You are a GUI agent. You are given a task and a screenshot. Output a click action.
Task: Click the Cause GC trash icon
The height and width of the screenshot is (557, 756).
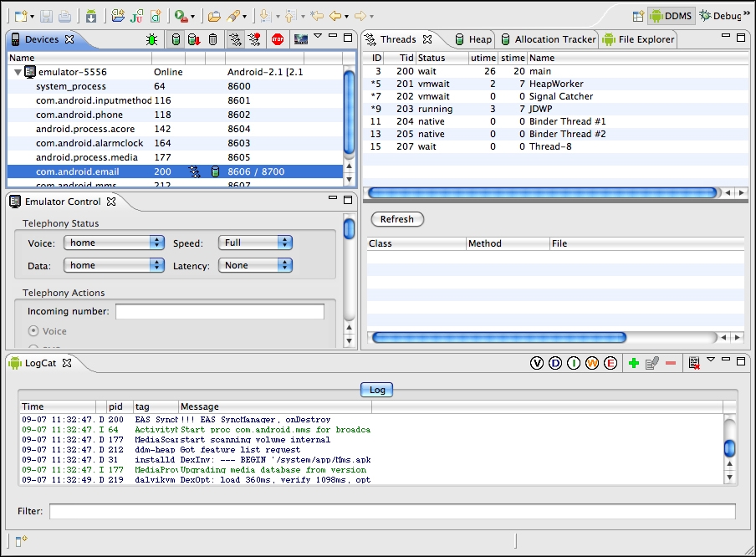pyautogui.click(x=212, y=39)
